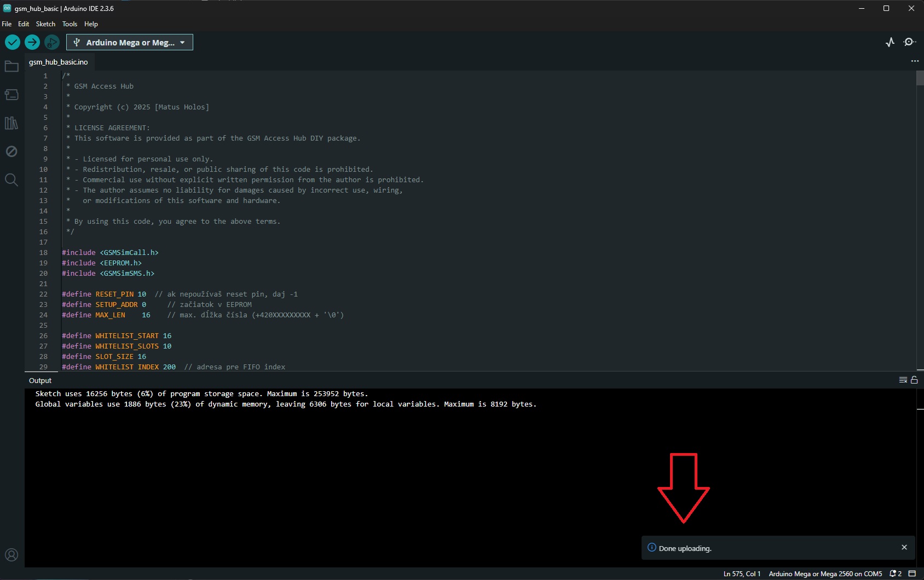Open the Sketch menu
Viewport: 924px width, 580px height.
[x=45, y=24]
